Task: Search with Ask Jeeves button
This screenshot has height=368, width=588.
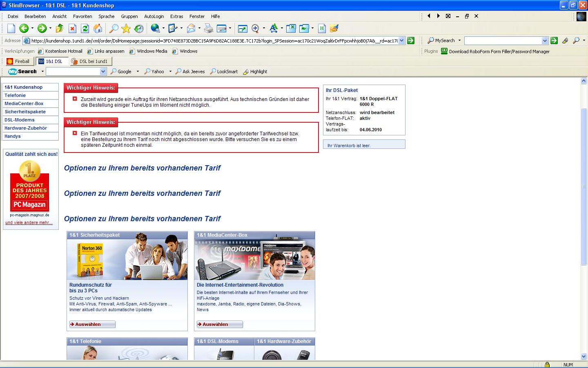Action: [190, 72]
